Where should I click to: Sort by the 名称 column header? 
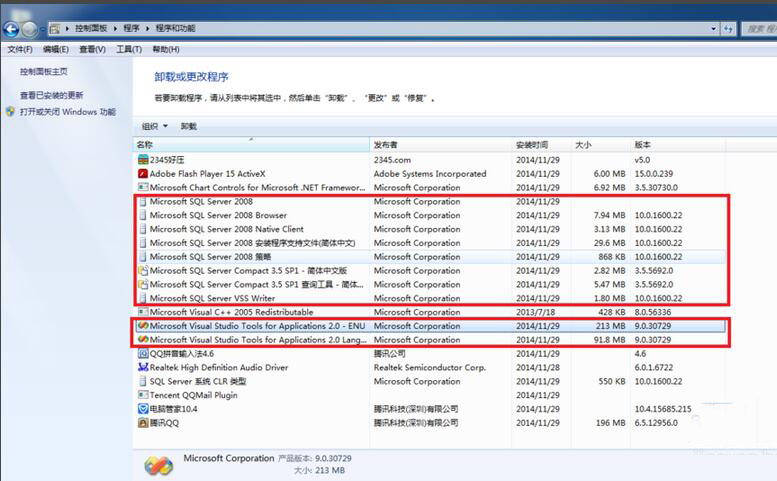(252, 145)
